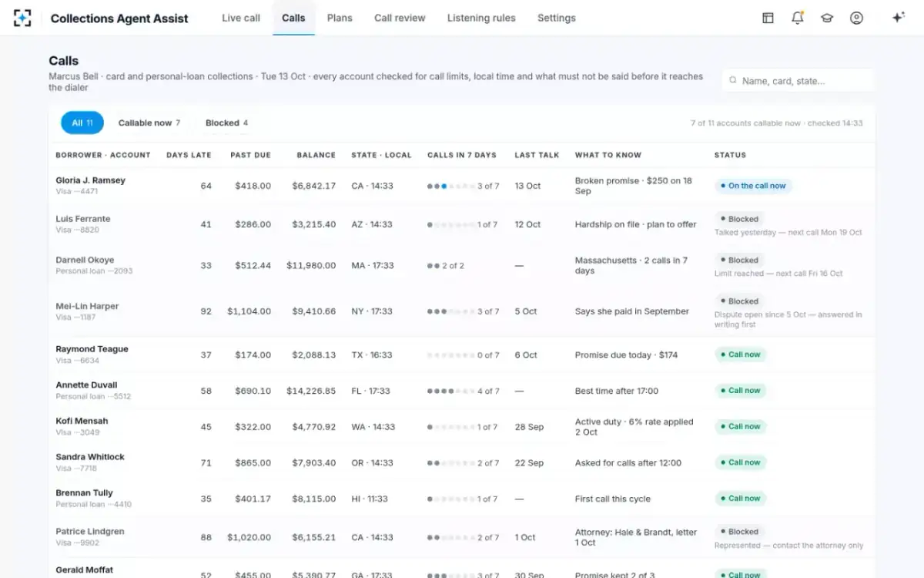Click note 'Hardship on file · plan to offer'

(x=635, y=224)
